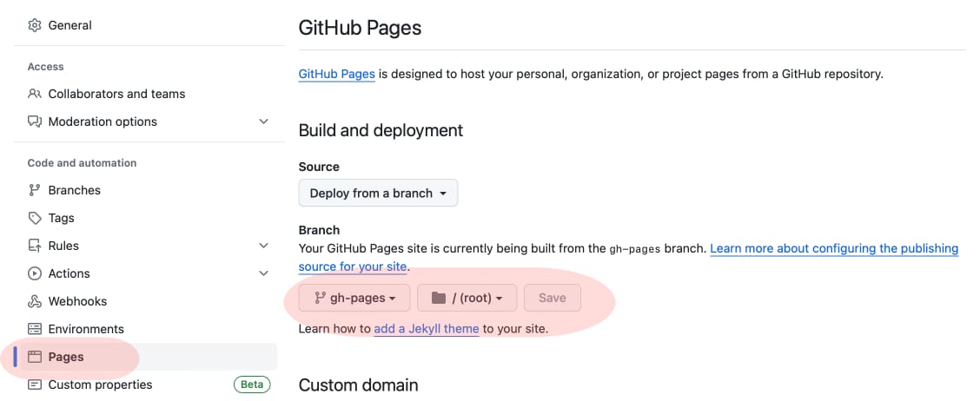The image size is (980, 401).
Task: Click the Moderation options comment icon
Action: click(x=35, y=122)
